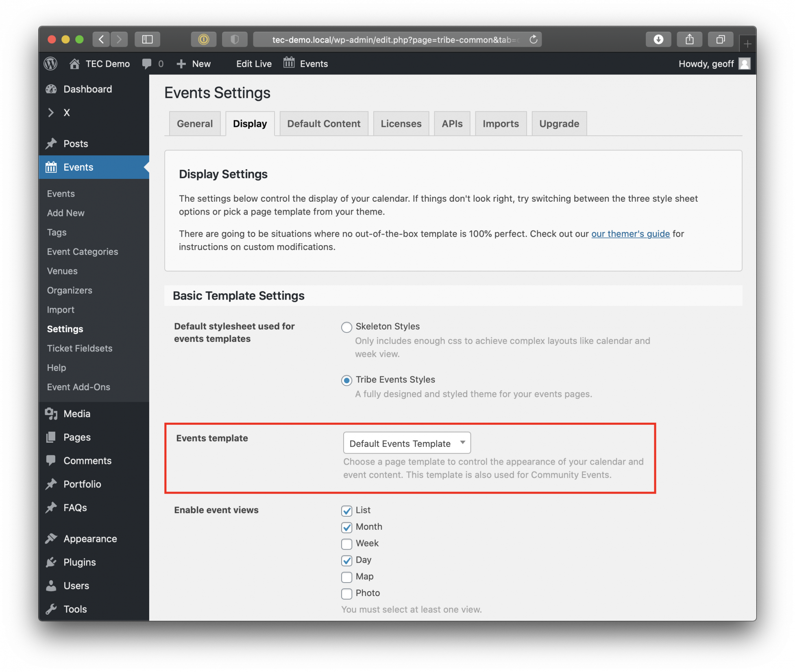Uncheck the Day view checkbox
Screen dimensions: 795x672
(x=346, y=561)
